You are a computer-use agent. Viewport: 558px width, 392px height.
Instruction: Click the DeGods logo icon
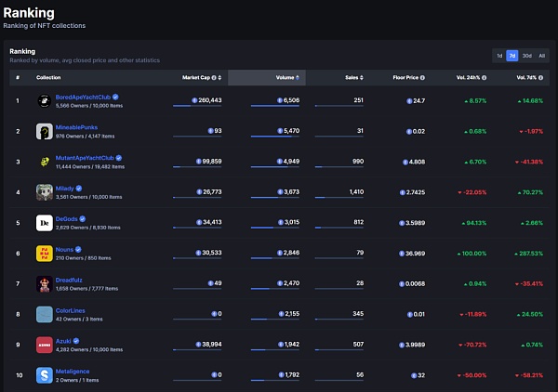point(44,223)
